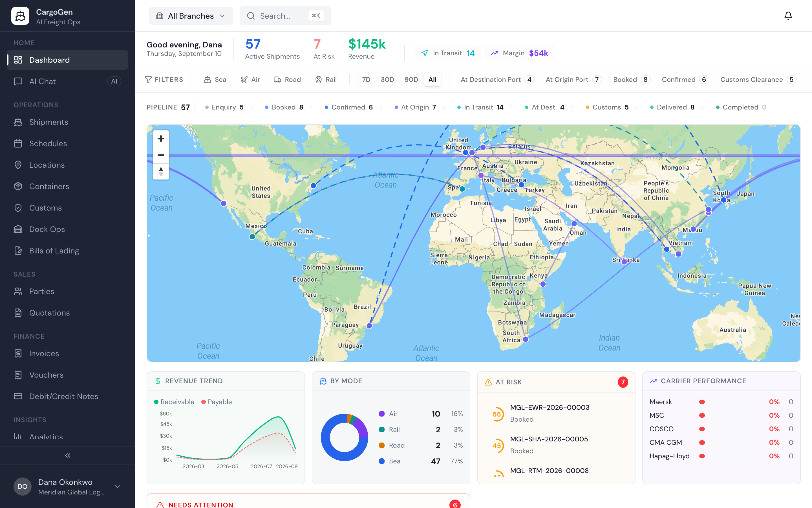
Task: Toggle the Rail mode filter
Action: pyautogui.click(x=326, y=80)
